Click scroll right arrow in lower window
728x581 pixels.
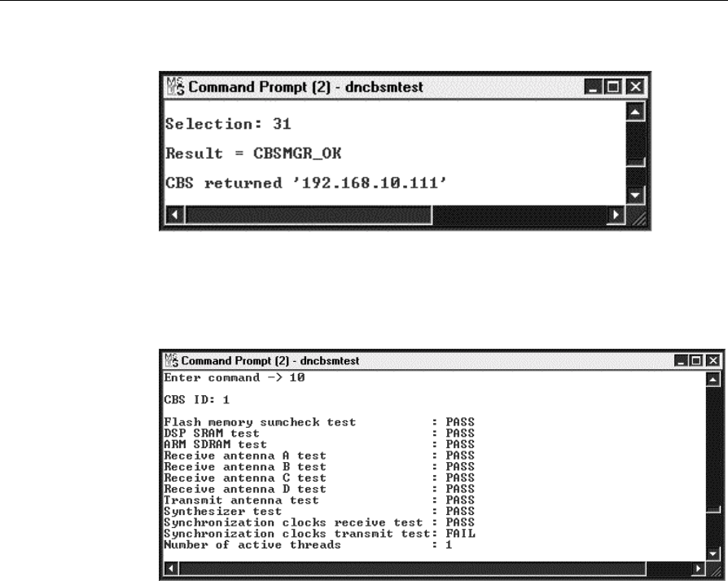pyautogui.click(x=698, y=569)
